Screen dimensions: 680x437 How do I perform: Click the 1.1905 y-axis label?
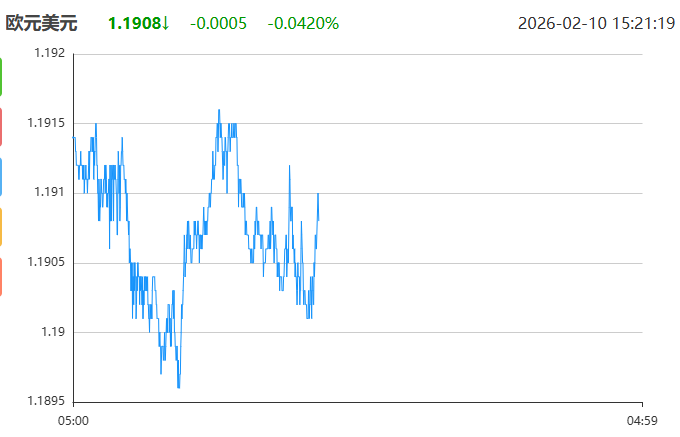tap(46, 262)
